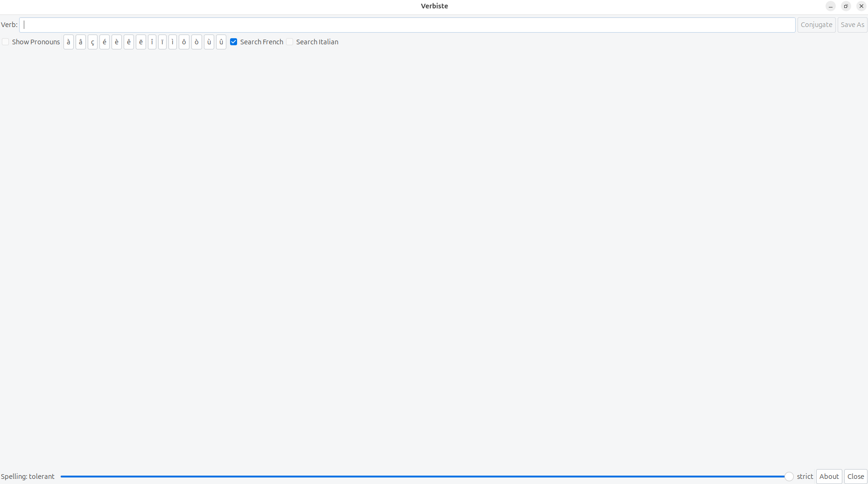This screenshot has height=484, width=868.
Task: Click the è grave accent button
Action: [x=117, y=42]
